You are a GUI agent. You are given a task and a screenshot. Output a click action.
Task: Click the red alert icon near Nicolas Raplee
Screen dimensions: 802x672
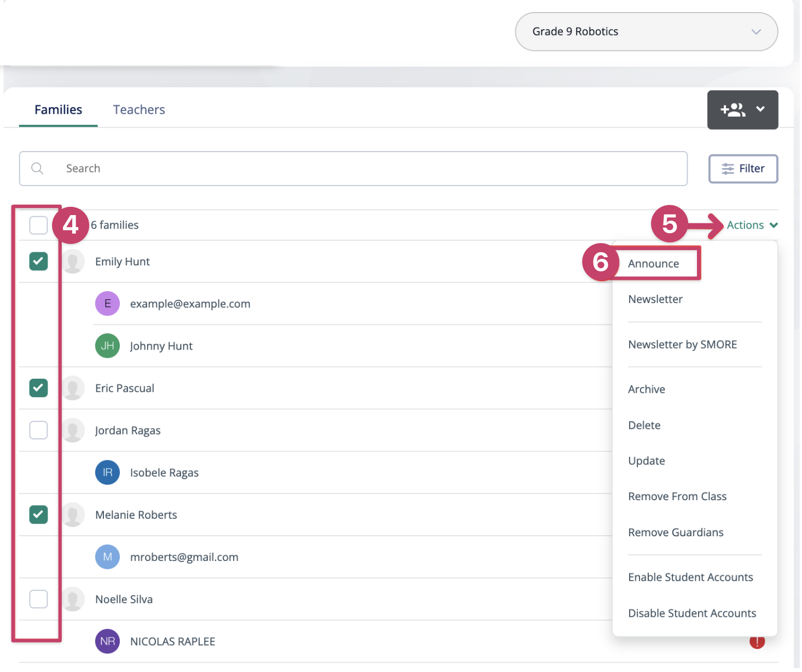(757, 642)
